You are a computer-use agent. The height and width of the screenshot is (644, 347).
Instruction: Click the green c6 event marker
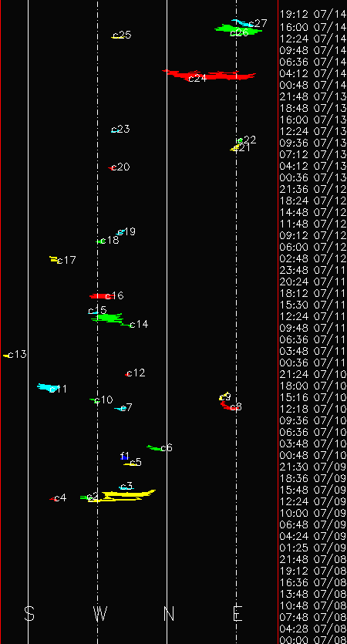click(155, 447)
